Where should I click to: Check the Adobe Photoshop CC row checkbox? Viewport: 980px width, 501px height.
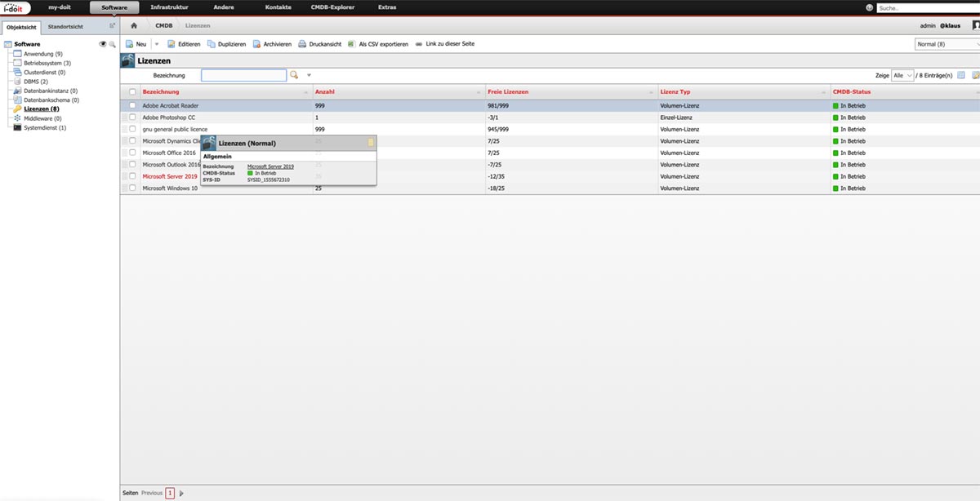coord(132,117)
